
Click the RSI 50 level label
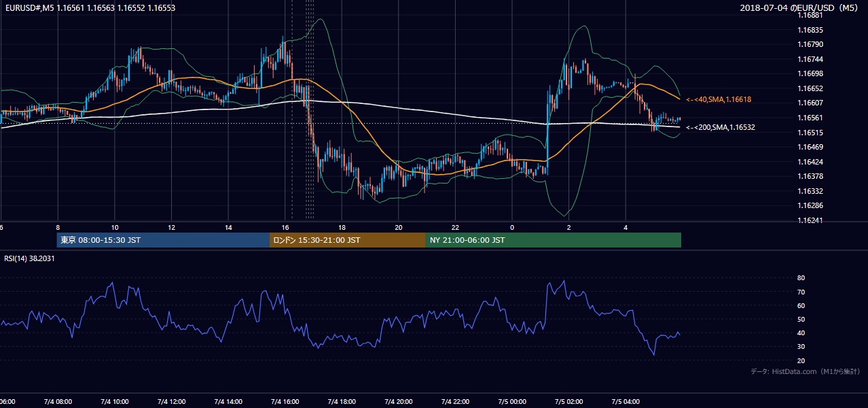[801, 319]
